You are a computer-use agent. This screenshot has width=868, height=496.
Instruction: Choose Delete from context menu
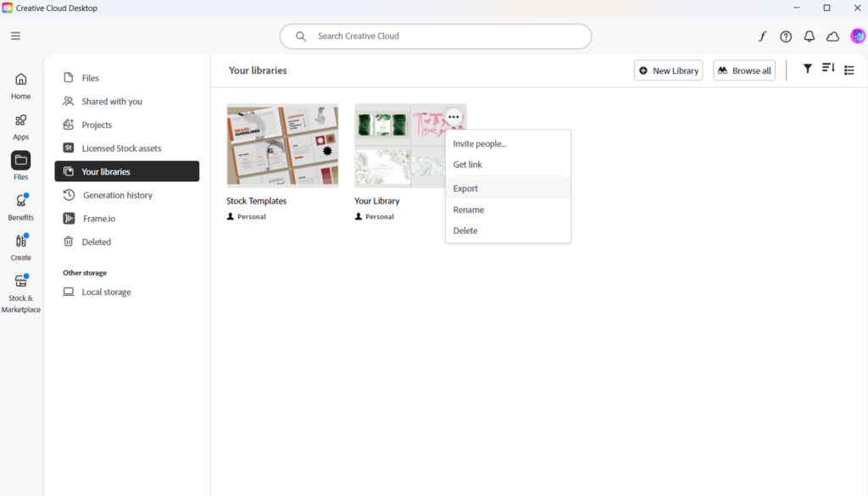(508, 231)
